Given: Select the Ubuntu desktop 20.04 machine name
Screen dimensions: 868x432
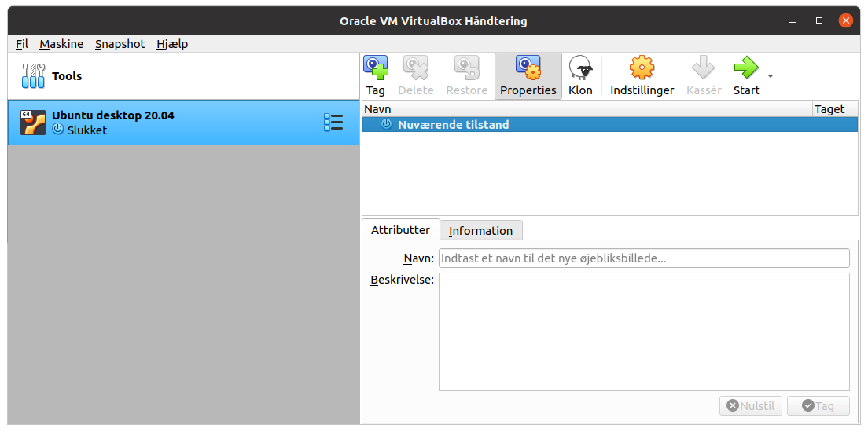Looking at the screenshot, I should click(113, 115).
